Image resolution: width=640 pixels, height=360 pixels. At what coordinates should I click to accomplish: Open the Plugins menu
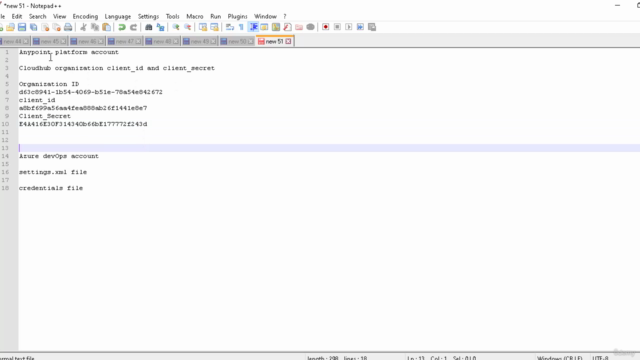(237, 16)
